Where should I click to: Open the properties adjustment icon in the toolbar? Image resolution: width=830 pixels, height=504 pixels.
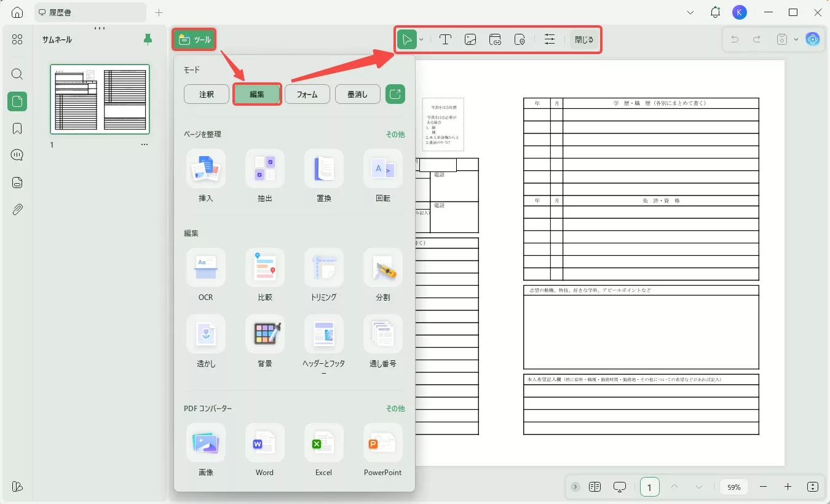[550, 39]
